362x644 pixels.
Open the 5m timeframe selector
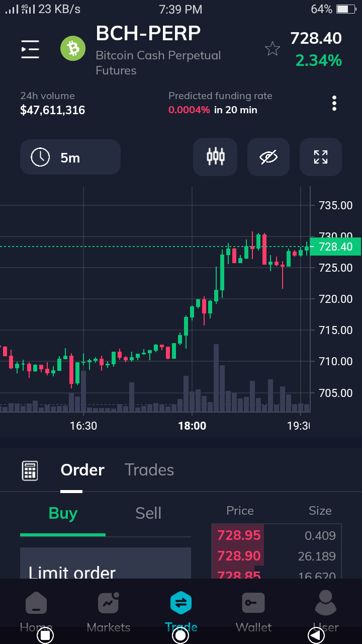coord(70,157)
